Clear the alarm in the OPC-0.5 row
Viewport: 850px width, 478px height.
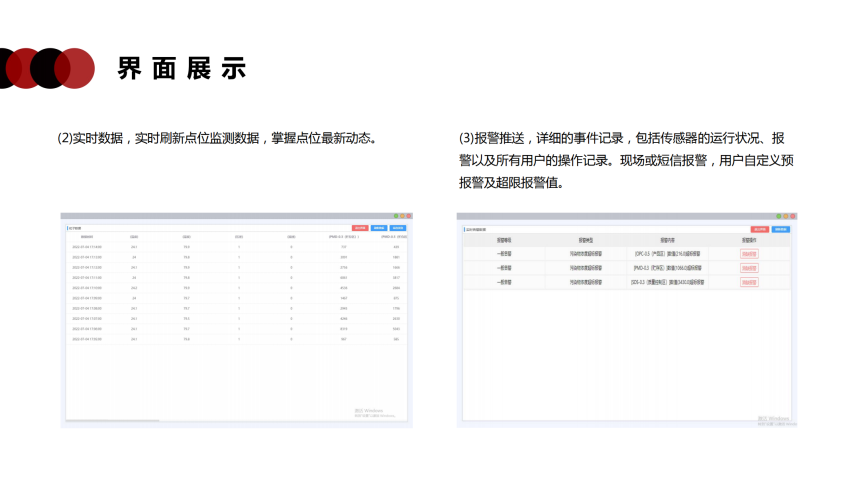[x=749, y=254]
